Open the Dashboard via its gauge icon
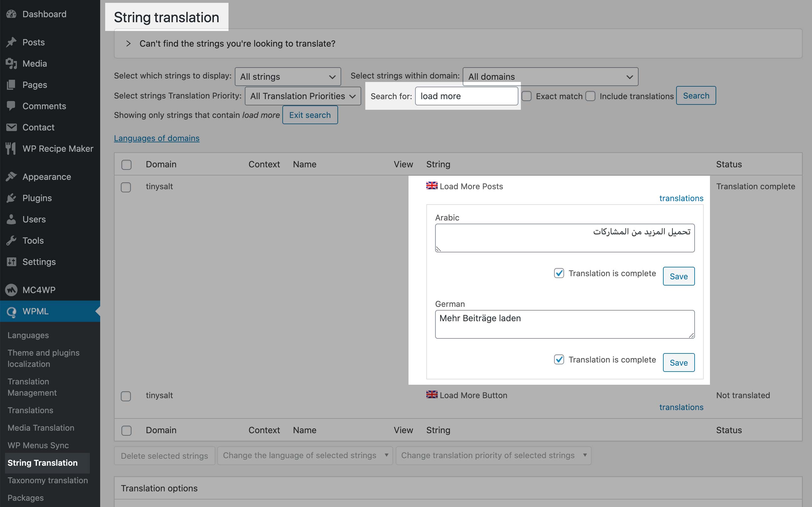Image resolution: width=812 pixels, height=507 pixels. [11, 14]
